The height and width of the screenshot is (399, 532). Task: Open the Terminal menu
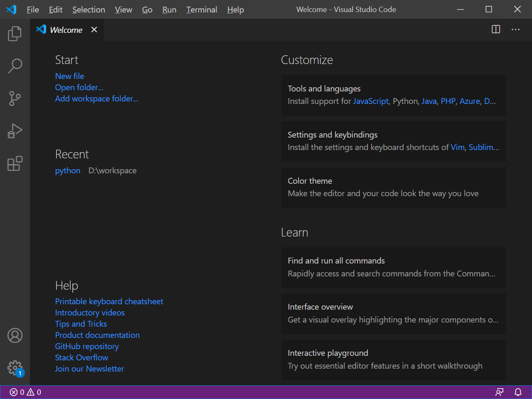point(202,10)
